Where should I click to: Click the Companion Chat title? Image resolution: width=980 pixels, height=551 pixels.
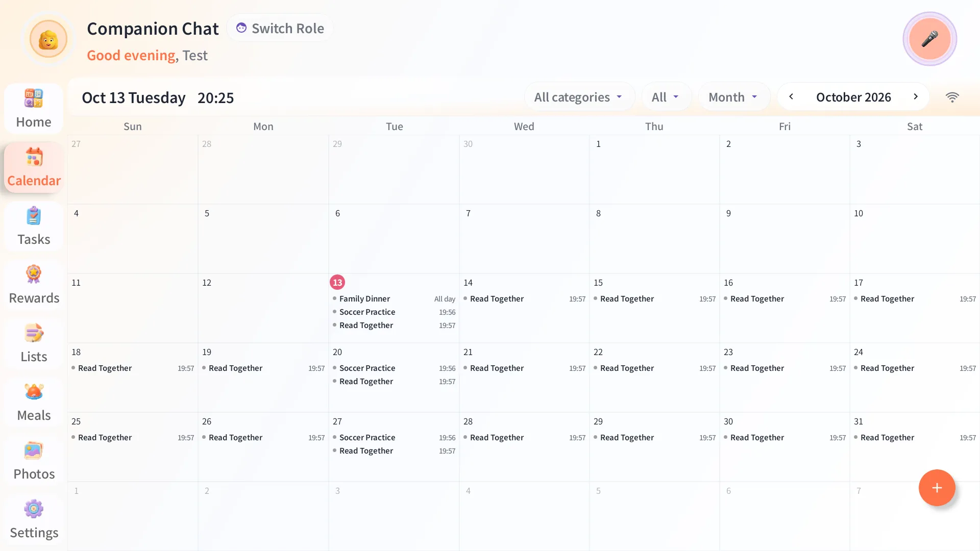pos(153,29)
